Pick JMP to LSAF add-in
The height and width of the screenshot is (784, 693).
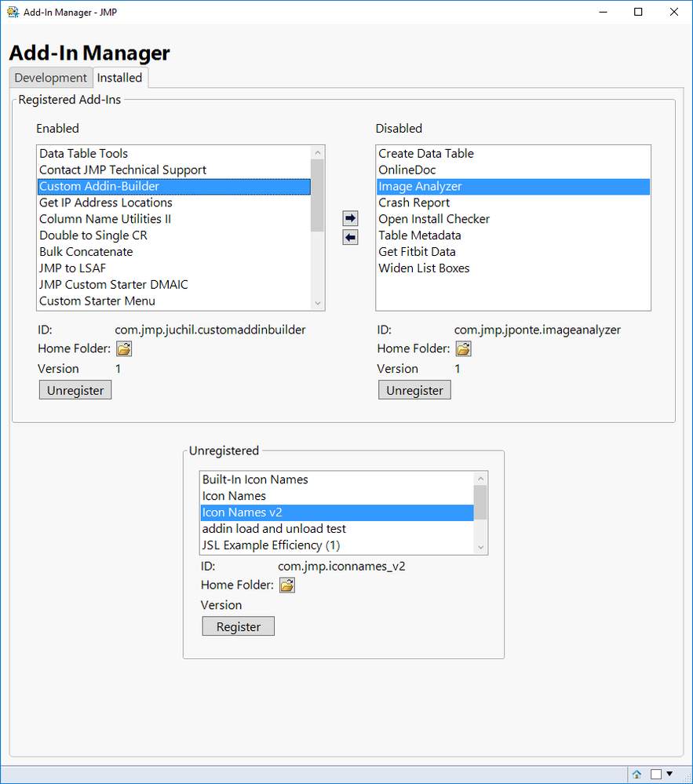(x=73, y=268)
